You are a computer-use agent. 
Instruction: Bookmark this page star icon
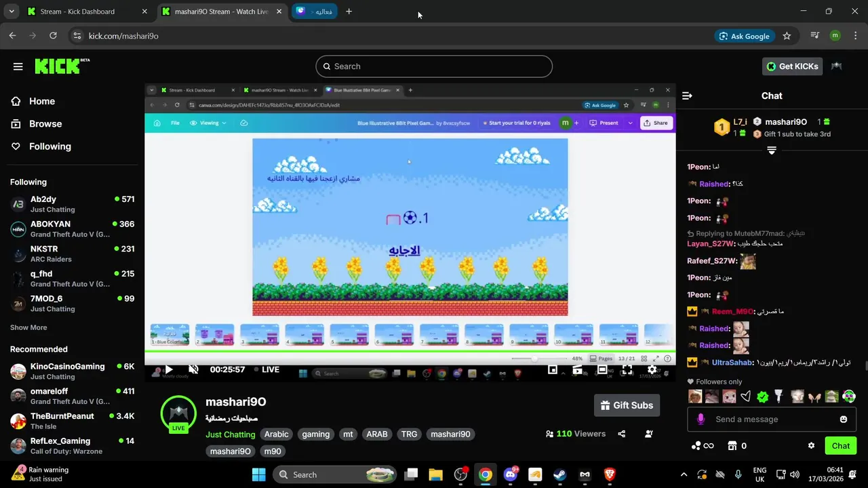pyautogui.click(x=787, y=36)
